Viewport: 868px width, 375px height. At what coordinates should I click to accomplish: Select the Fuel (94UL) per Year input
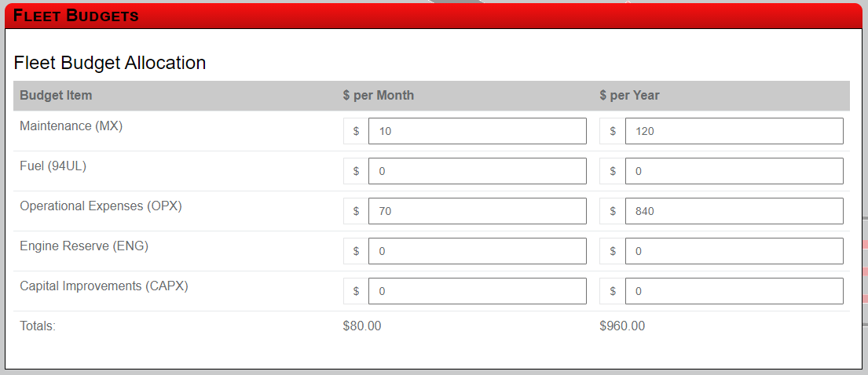point(734,171)
